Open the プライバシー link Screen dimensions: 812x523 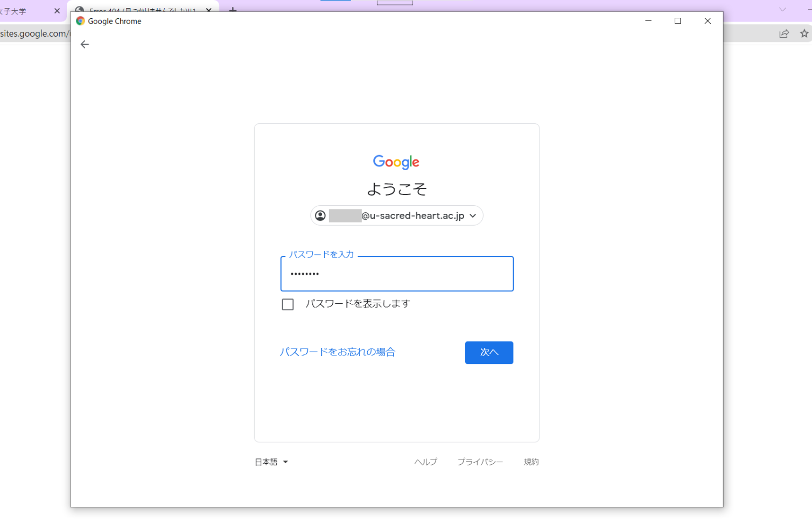coord(480,462)
